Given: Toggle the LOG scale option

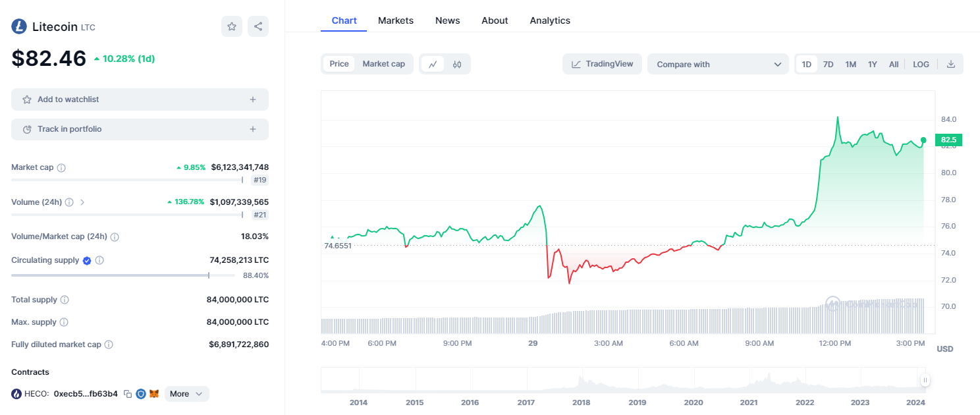Looking at the screenshot, I should 921,64.
